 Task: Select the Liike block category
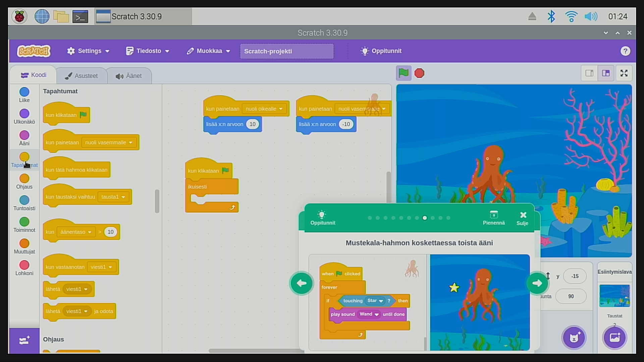pyautogui.click(x=24, y=95)
